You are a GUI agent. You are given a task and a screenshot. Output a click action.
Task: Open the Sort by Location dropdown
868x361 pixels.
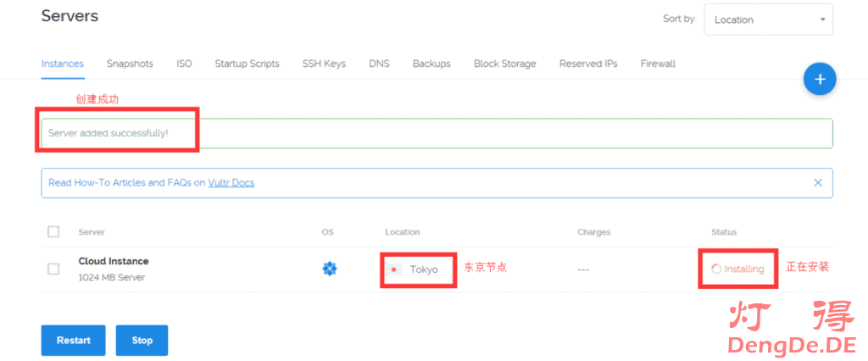pos(768,19)
